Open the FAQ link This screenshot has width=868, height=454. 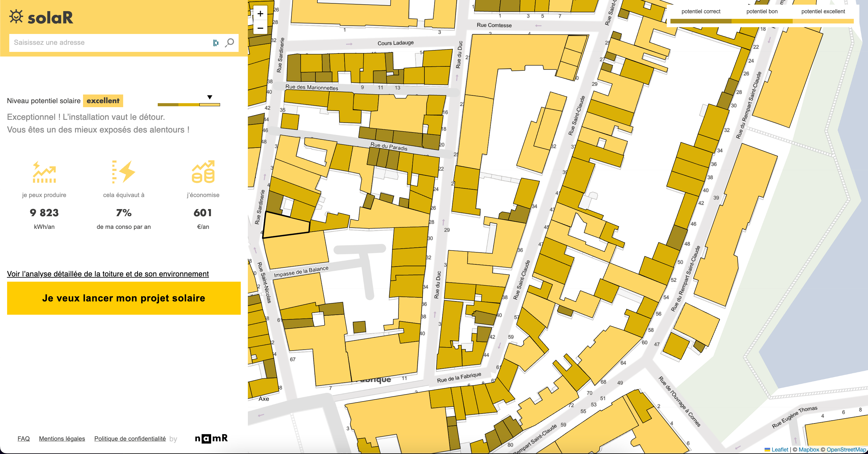click(x=23, y=439)
